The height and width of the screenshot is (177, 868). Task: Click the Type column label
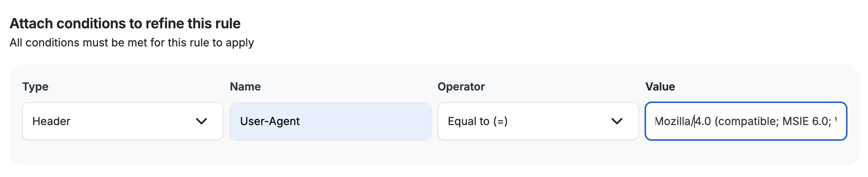pos(35,87)
